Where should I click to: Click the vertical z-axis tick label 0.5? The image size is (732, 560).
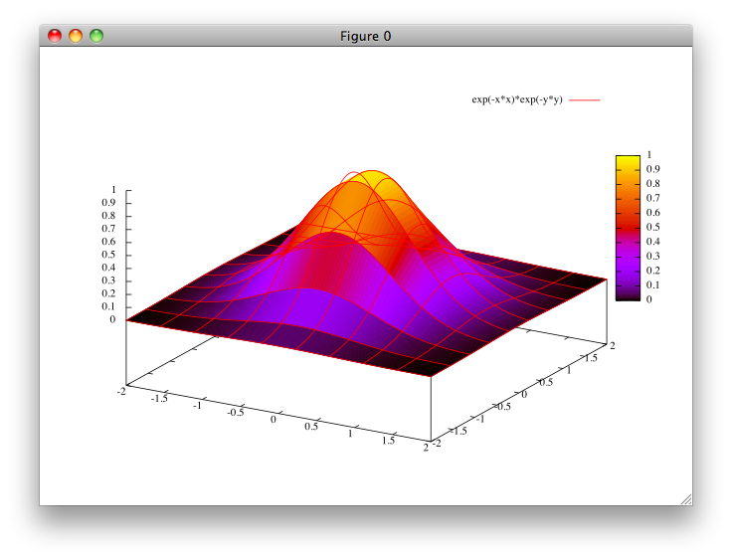(109, 255)
